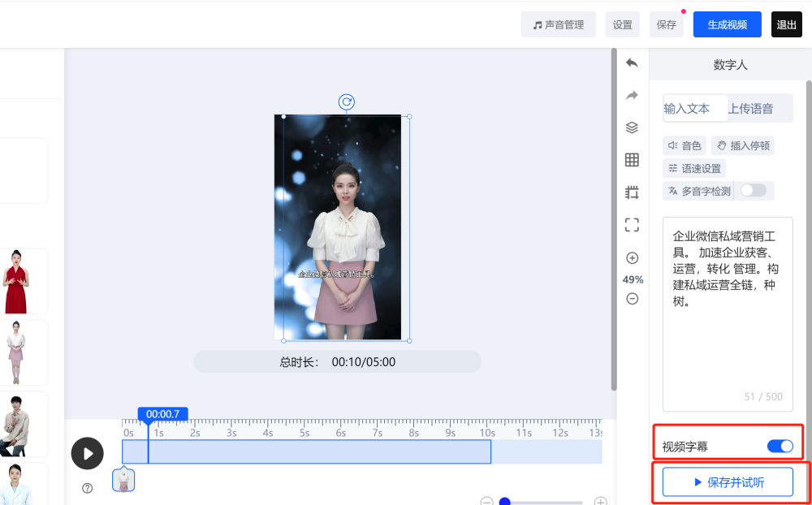Click the subtitle text on the canvas
This screenshot has width=812, height=505.
click(337, 274)
